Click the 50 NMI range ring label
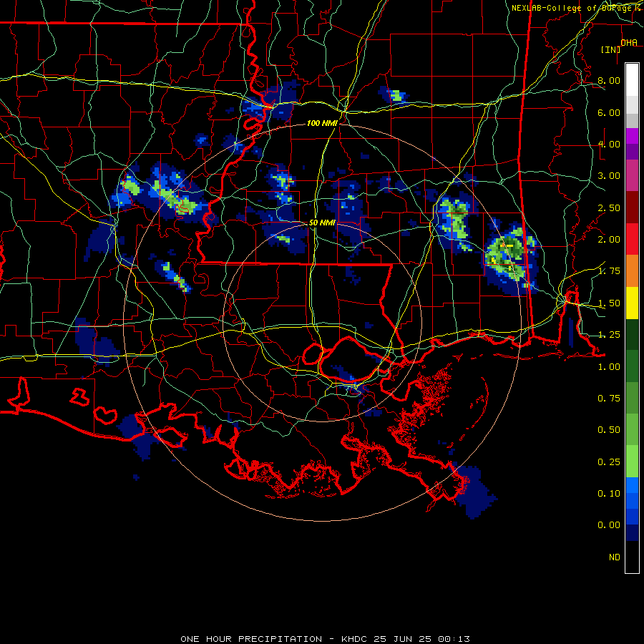This screenshot has height=644, width=644. tap(322, 223)
